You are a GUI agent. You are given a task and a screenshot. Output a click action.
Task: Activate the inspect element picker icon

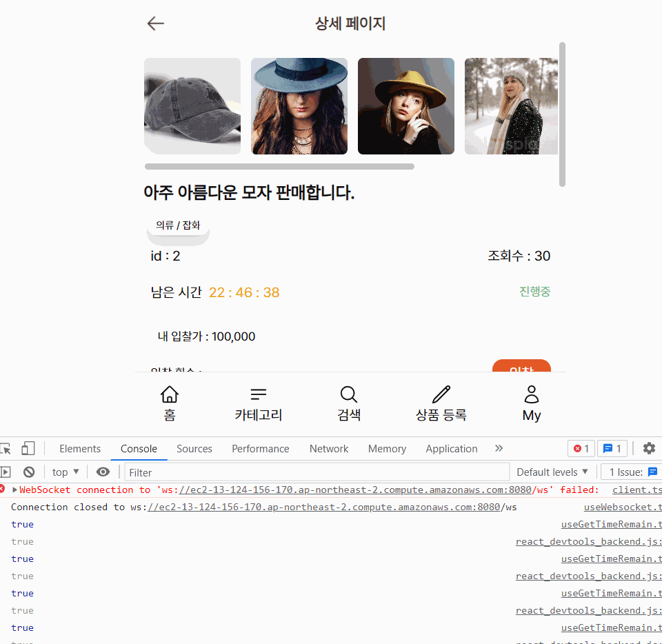tap(6, 449)
